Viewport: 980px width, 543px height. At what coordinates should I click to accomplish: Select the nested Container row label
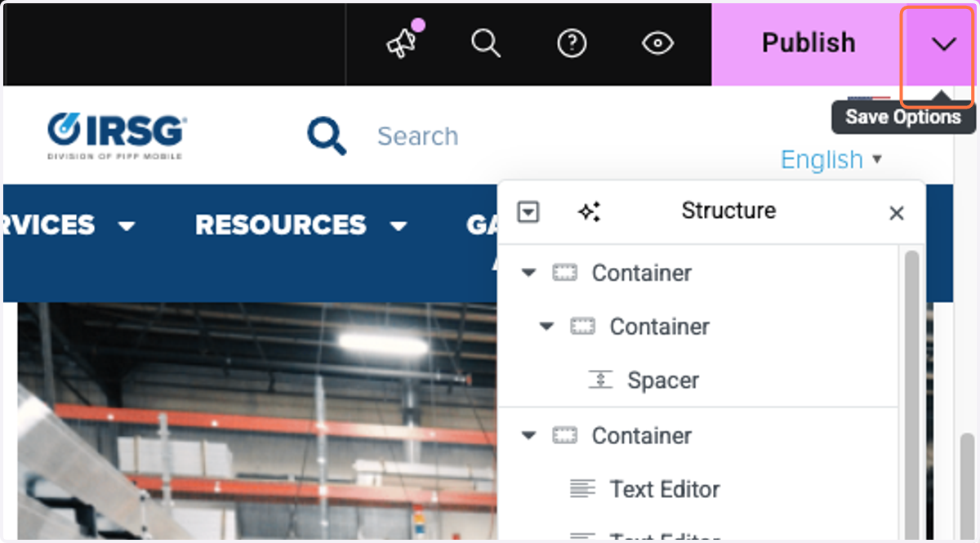point(660,327)
